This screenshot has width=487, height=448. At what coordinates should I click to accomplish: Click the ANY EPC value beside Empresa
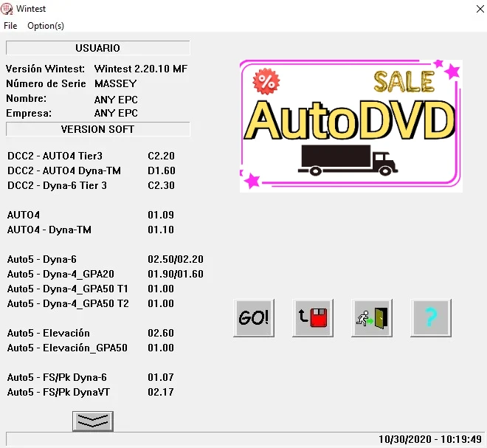point(116,113)
